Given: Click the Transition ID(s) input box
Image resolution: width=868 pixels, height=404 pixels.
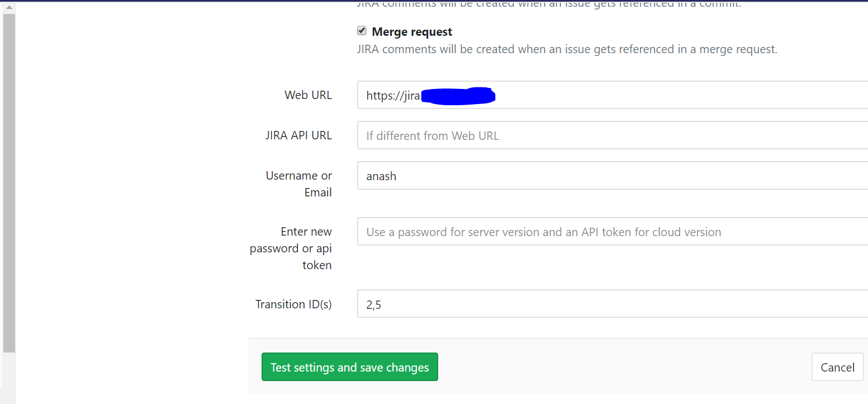Looking at the screenshot, I should (559, 304).
